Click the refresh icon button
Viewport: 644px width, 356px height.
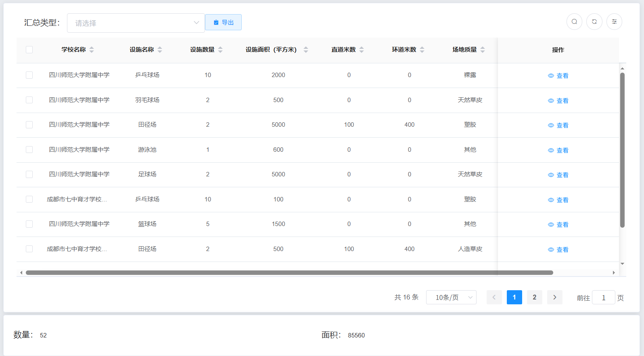click(x=594, y=22)
